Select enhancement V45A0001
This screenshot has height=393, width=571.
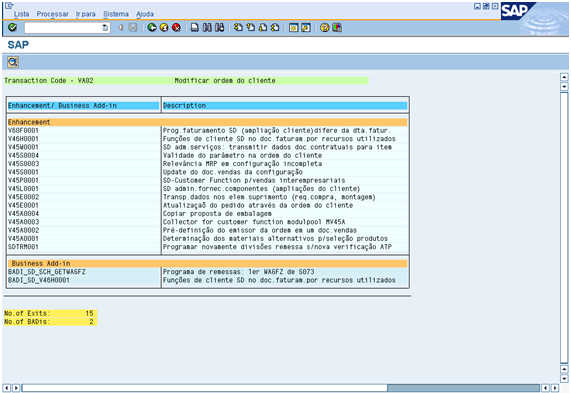pyautogui.click(x=23, y=239)
